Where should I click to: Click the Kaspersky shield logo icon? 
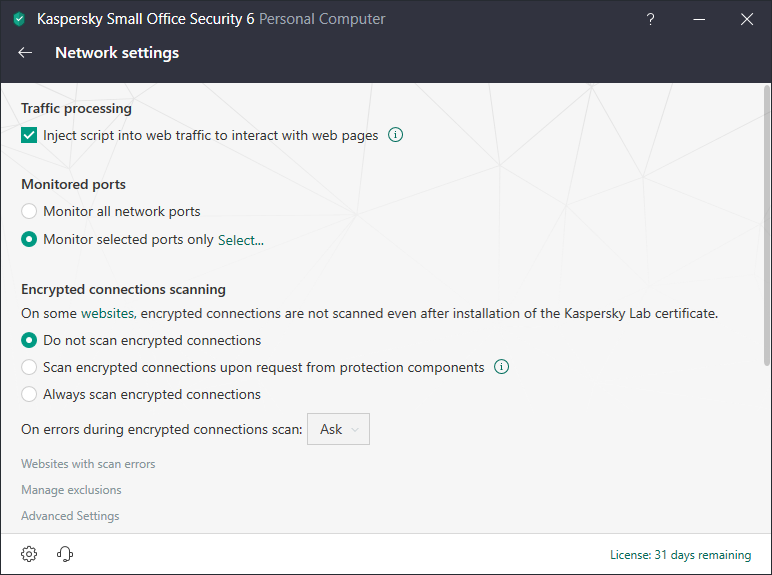coord(19,19)
